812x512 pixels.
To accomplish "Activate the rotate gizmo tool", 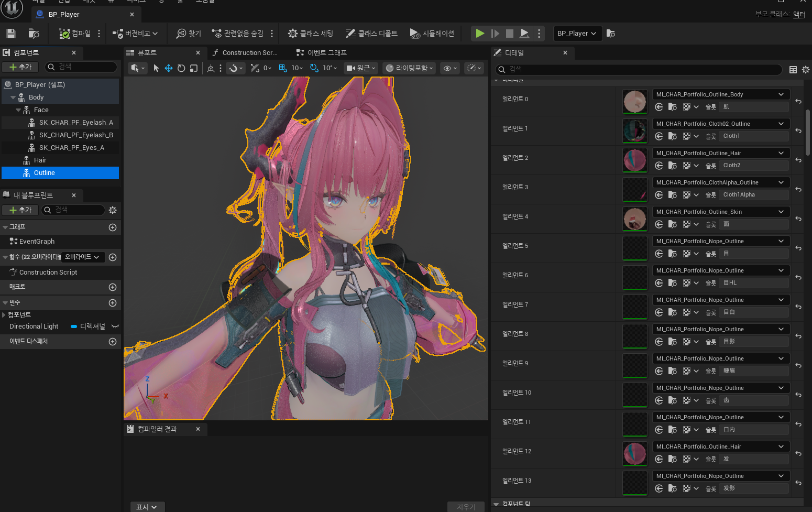I will [181, 68].
